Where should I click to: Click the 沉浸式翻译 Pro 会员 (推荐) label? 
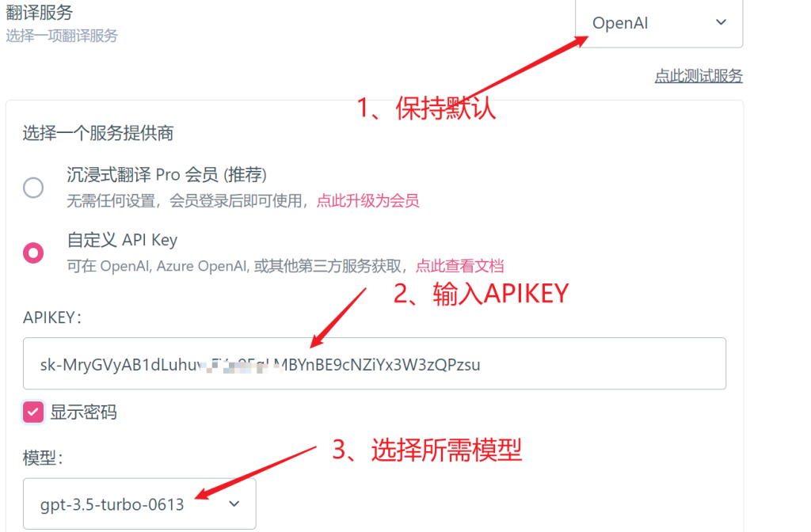[166, 175]
